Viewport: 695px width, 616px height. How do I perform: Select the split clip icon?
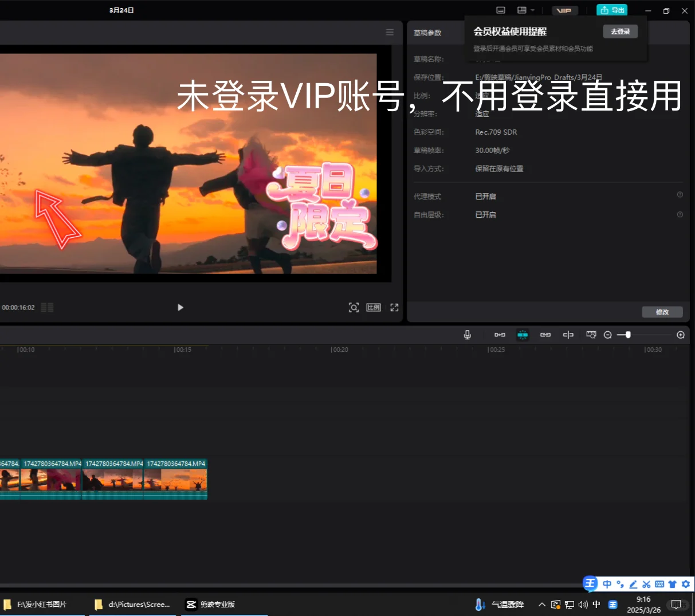click(x=568, y=335)
